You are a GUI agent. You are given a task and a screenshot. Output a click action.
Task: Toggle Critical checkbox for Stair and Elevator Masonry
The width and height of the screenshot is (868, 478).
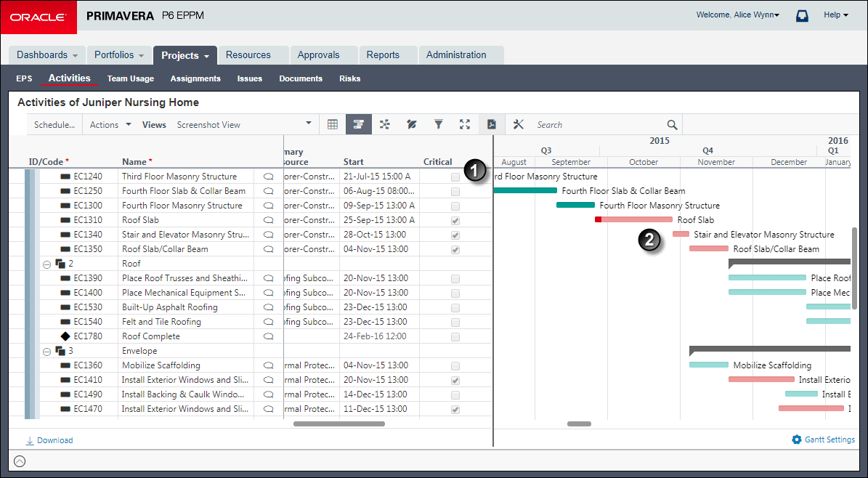(x=455, y=235)
